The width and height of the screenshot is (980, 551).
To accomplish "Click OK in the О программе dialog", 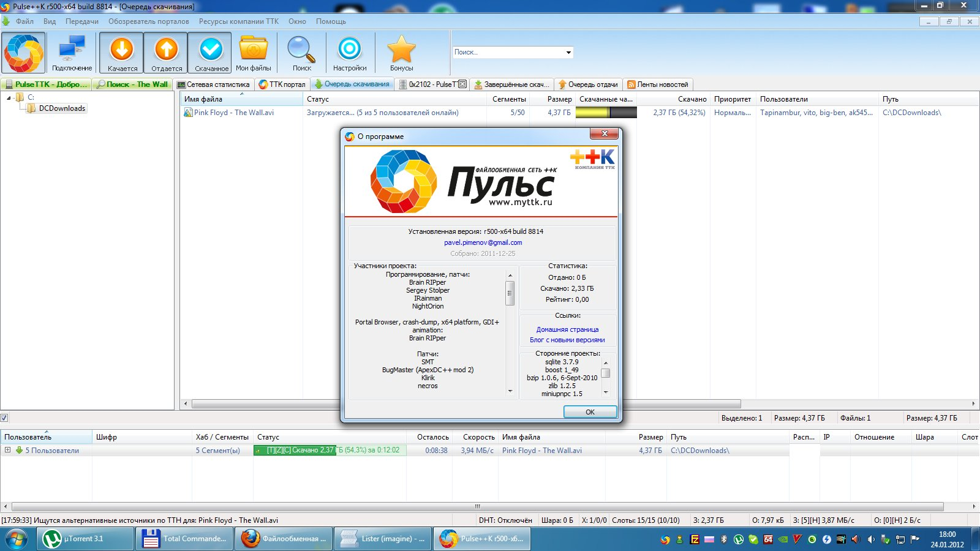I will (x=590, y=412).
